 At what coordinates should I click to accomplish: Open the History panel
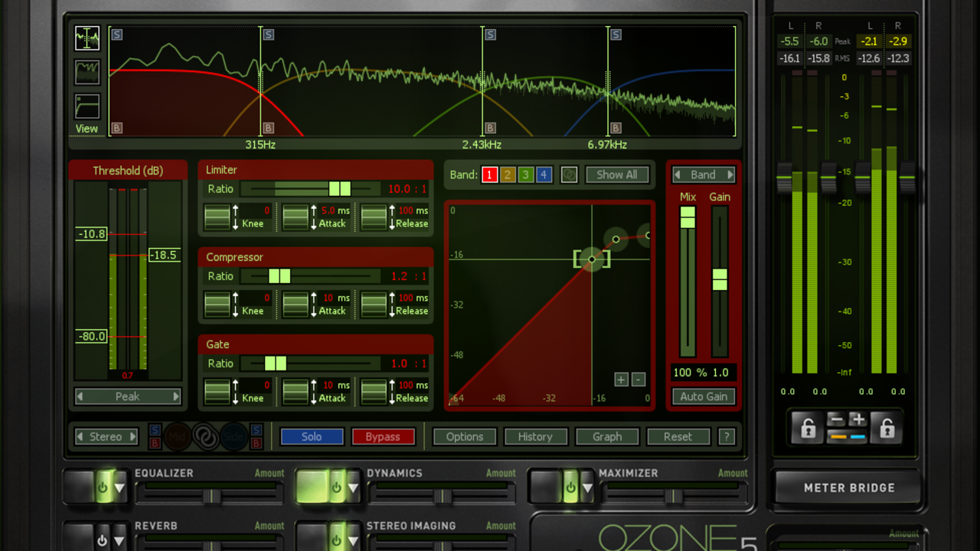coord(535,437)
